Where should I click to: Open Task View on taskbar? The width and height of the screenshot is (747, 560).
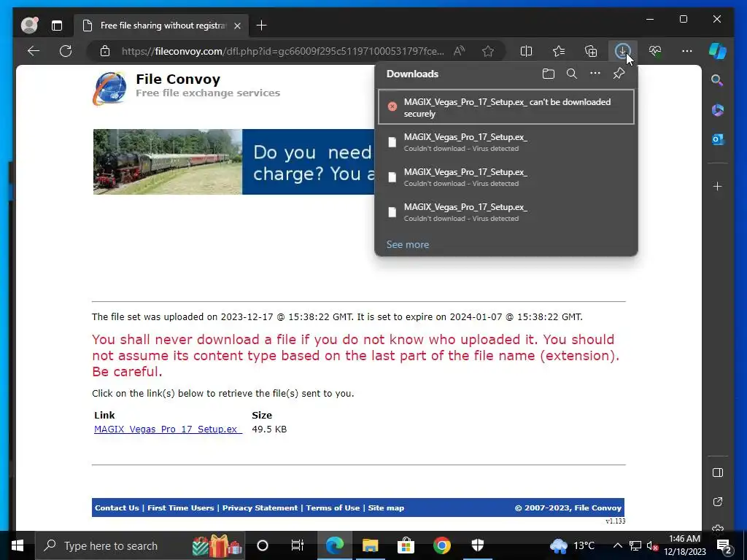coord(298,545)
